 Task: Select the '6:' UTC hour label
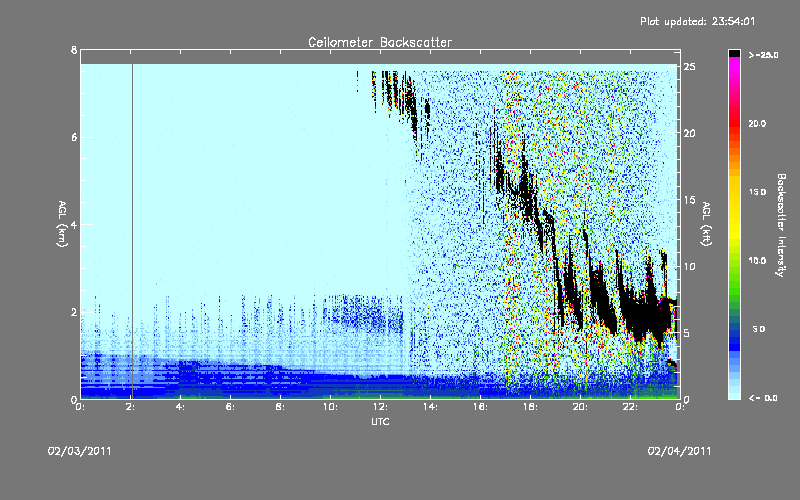[230, 407]
